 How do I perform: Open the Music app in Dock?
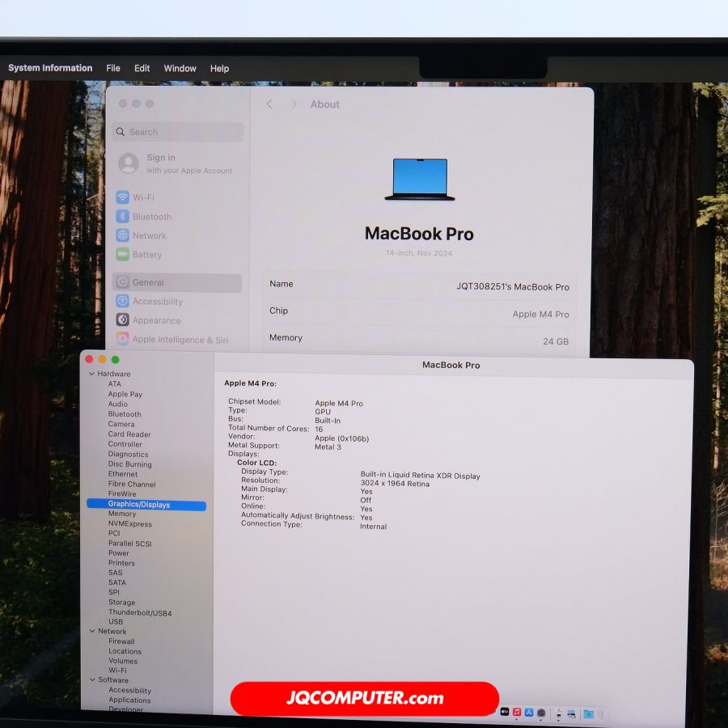pyautogui.click(x=517, y=712)
